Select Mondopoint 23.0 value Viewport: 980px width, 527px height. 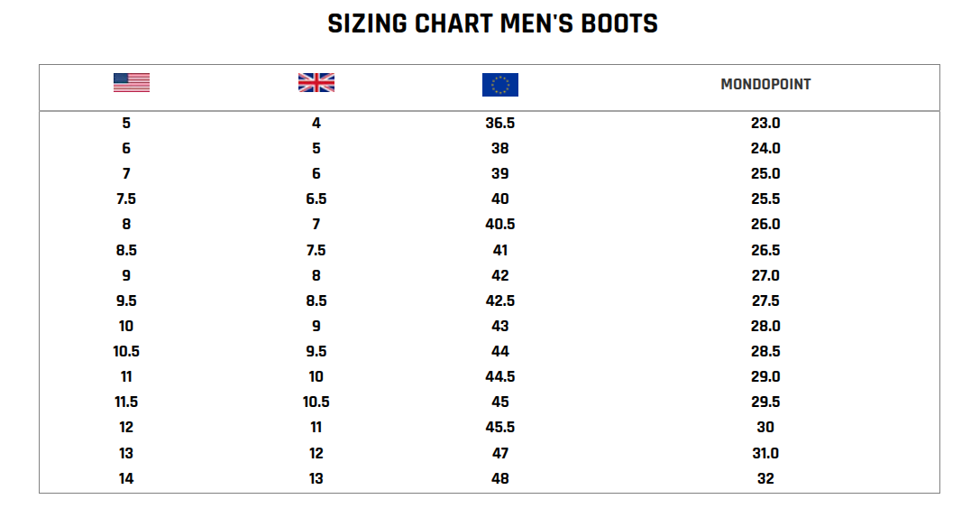765,123
